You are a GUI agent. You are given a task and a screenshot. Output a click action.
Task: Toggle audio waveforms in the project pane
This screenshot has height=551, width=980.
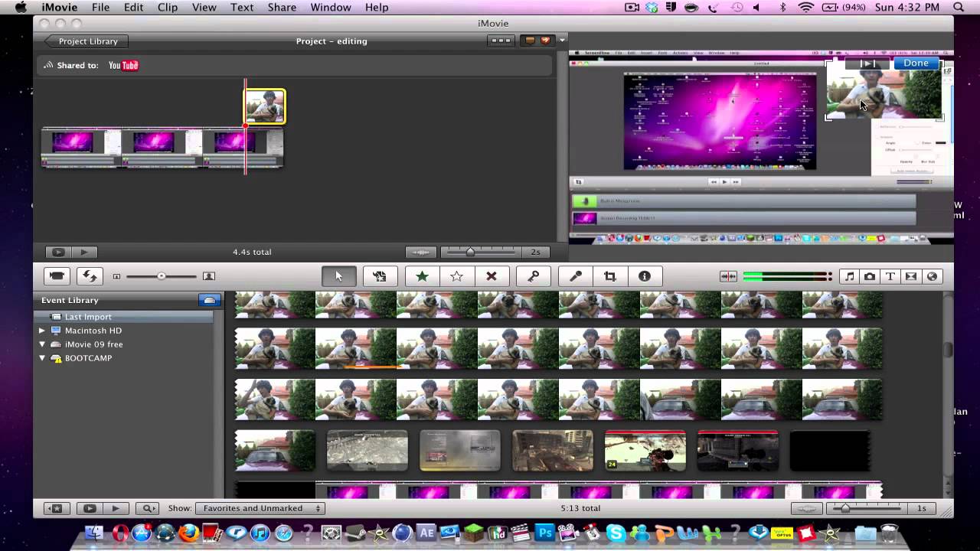coord(420,252)
